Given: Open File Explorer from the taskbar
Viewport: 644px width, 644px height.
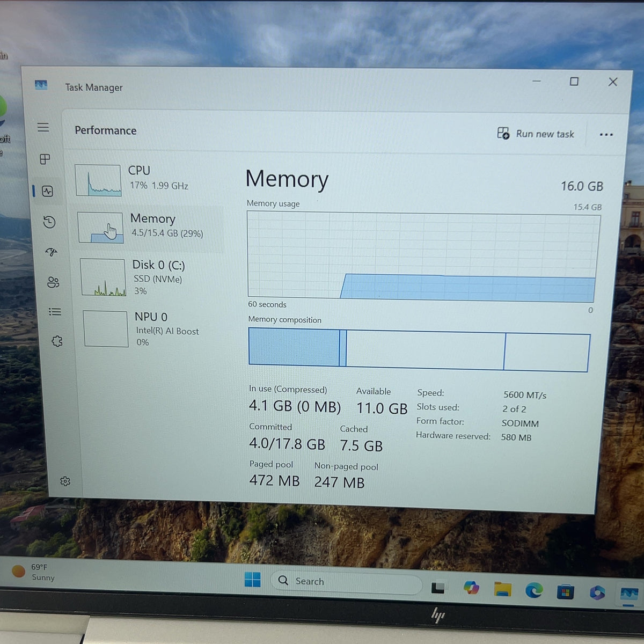Looking at the screenshot, I should [503, 589].
